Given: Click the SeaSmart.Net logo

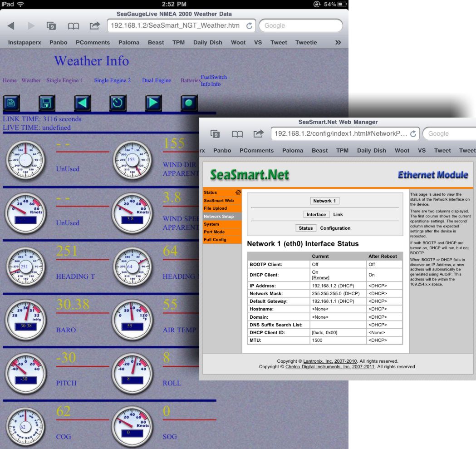Looking at the screenshot, I should coord(250,175).
